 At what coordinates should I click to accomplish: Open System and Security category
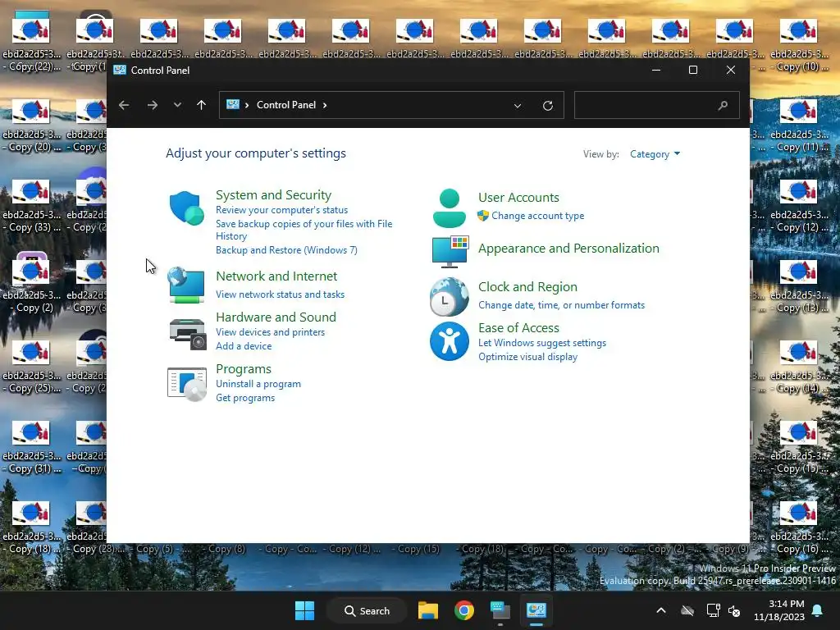click(x=273, y=195)
